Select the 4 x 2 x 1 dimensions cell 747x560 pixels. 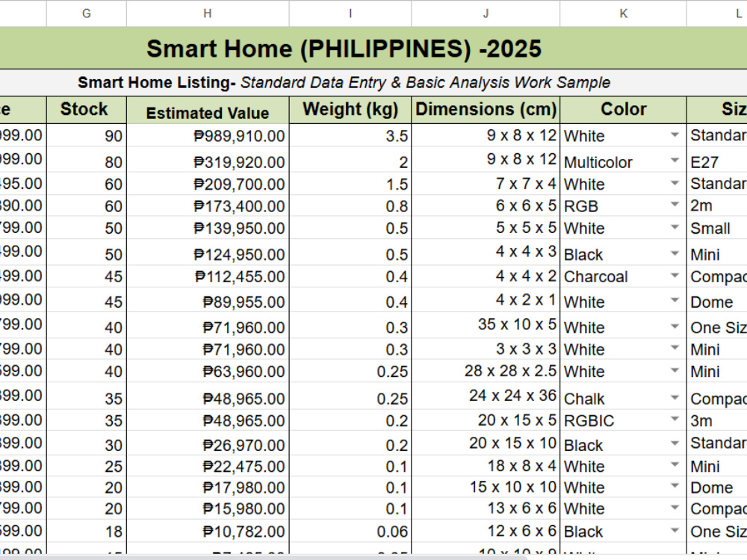(486, 300)
